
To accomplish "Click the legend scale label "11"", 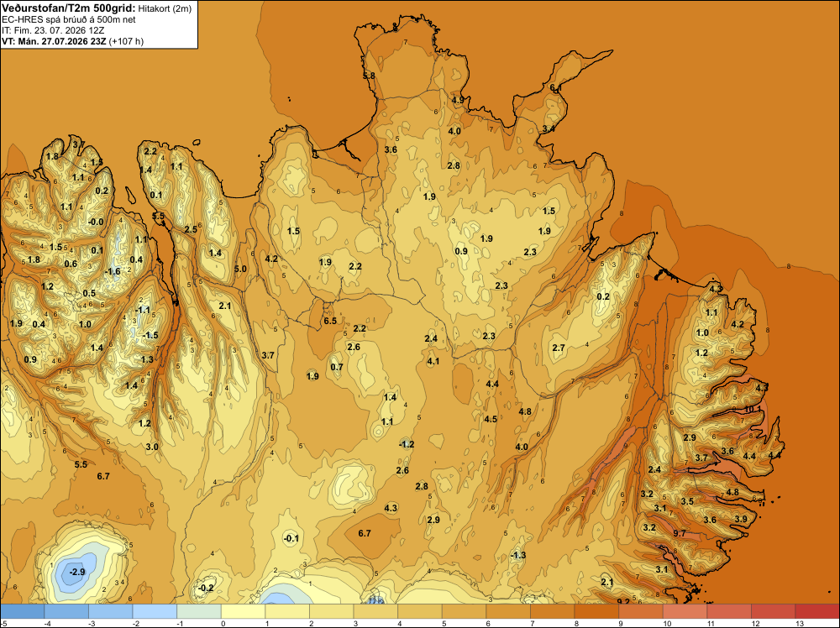I will pyautogui.click(x=711, y=623).
